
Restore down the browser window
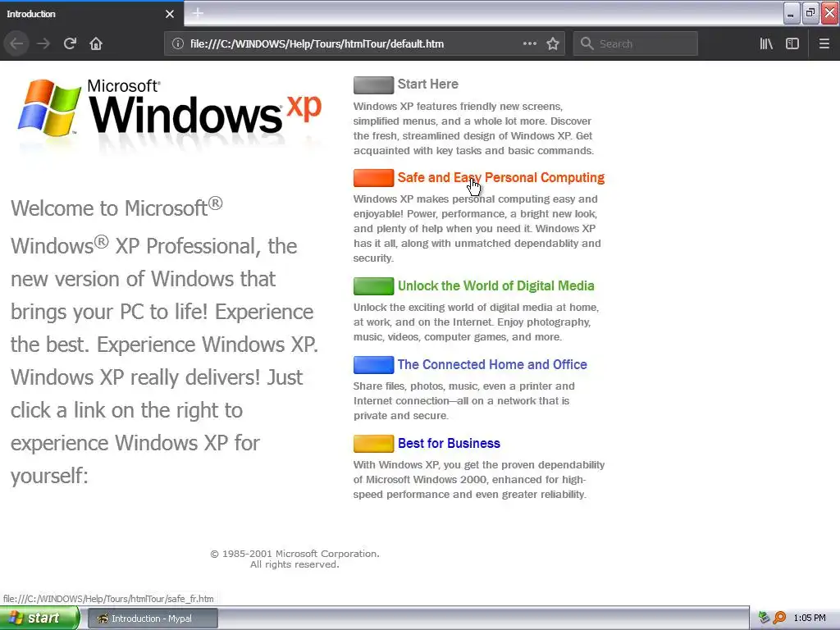[x=810, y=13]
